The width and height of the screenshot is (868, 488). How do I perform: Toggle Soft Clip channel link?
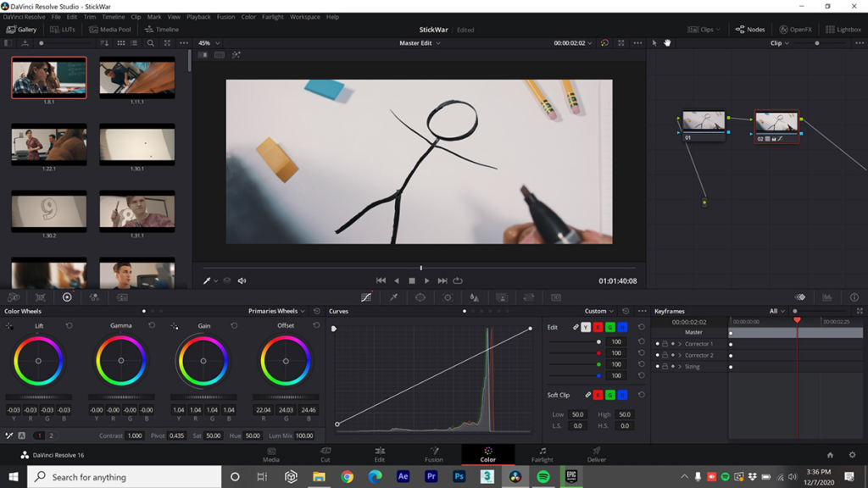(x=587, y=395)
